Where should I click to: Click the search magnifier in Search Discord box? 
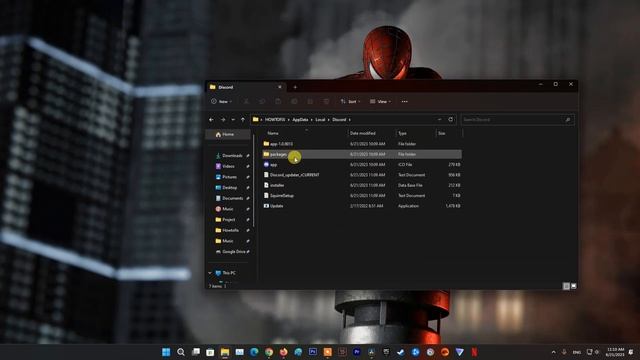point(568,120)
